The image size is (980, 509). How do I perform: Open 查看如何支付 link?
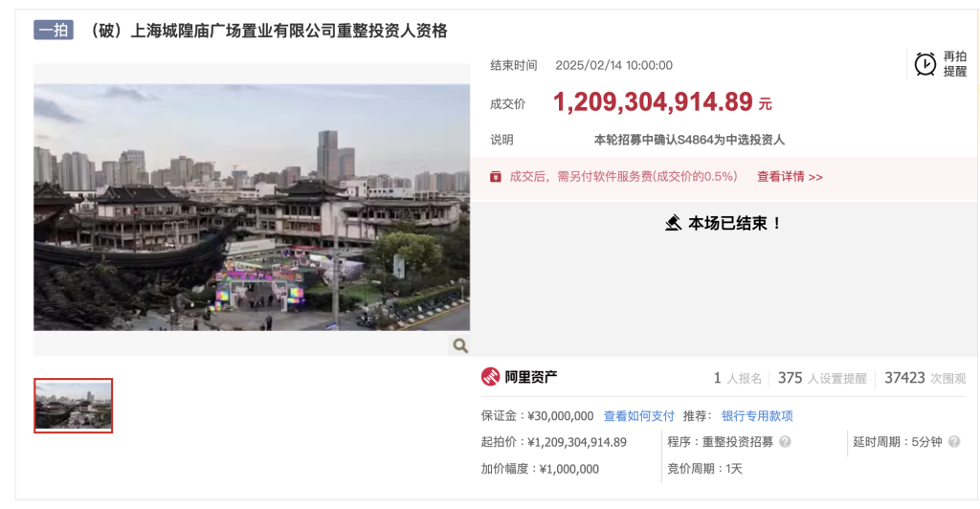[638, 416]
